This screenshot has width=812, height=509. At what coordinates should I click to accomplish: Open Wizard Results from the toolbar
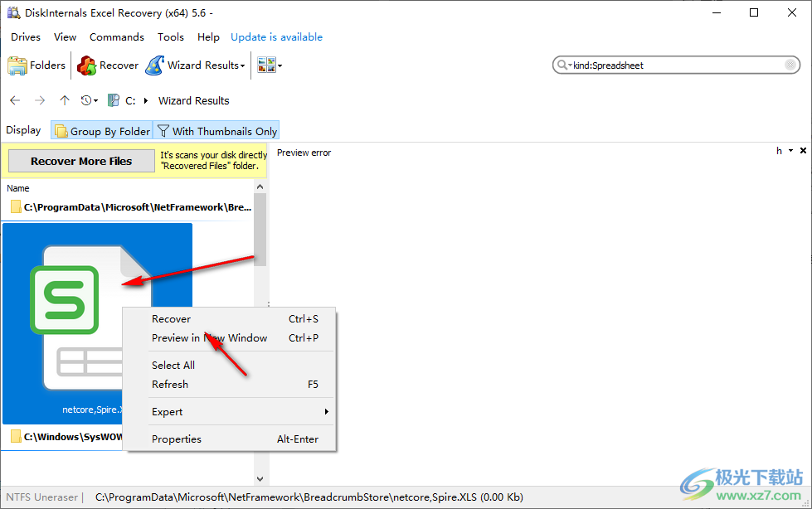coord(192,65)
